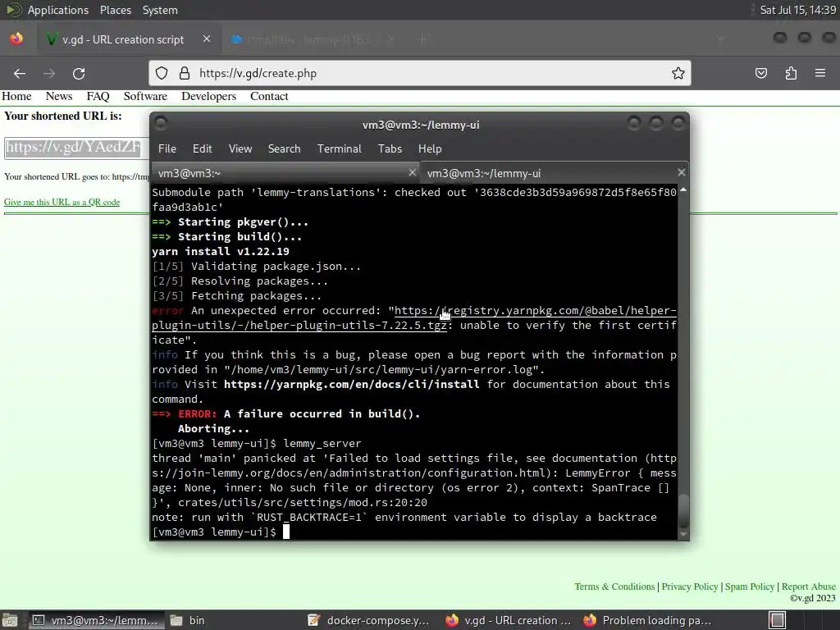Click the Firefox logo icon in tab bar

[16, 39]
